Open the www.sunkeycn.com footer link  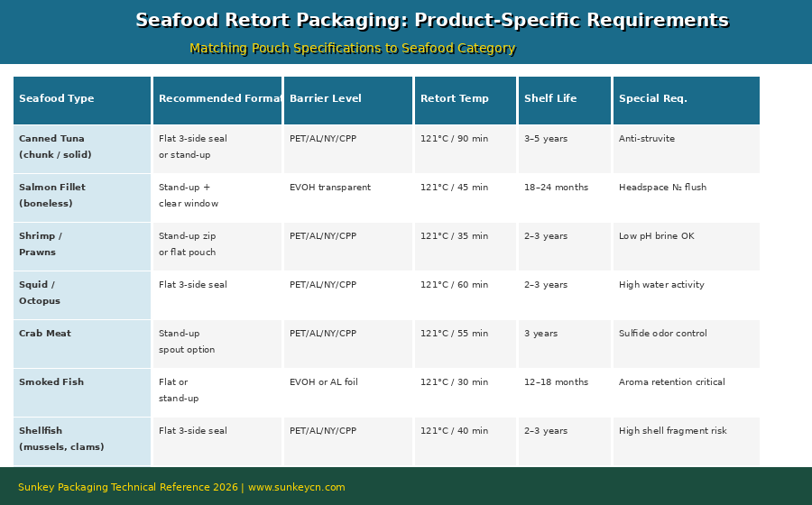pos(296,488)
